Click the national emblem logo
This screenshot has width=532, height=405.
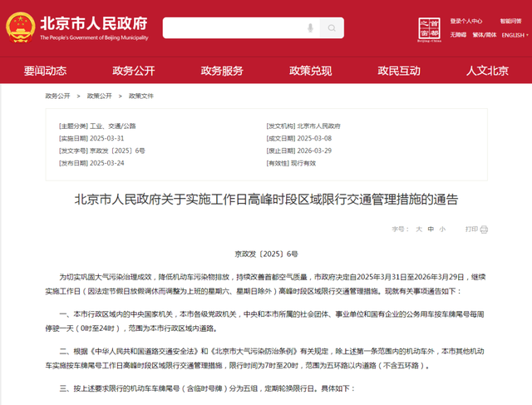(x=20, y=27)
